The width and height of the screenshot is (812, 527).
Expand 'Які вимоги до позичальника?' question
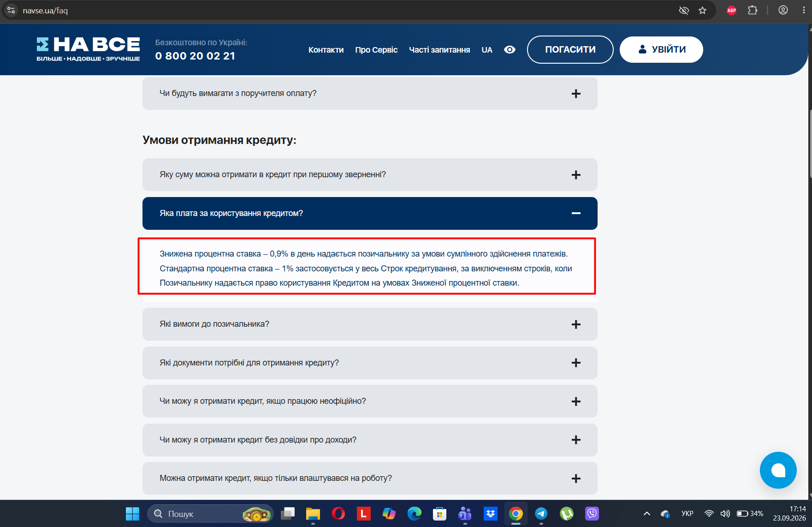pos(370,324)
